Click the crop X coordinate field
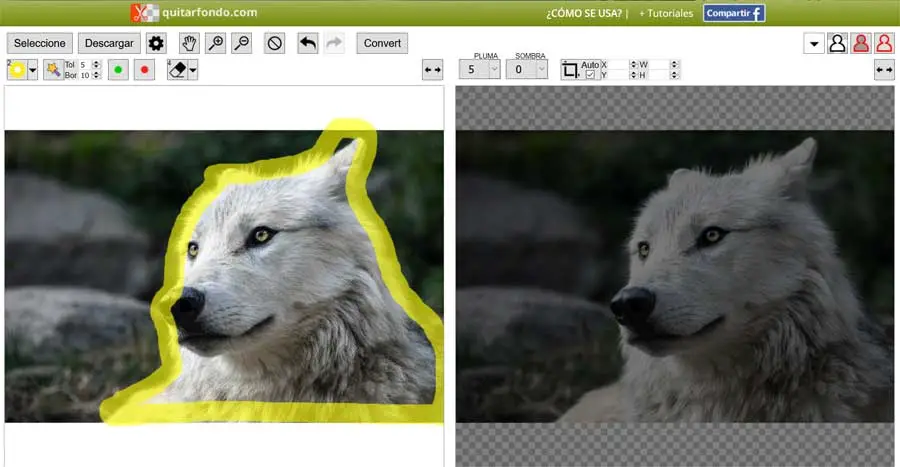The width and height of the screenshot is (900, 467). (x=620, y=64)
